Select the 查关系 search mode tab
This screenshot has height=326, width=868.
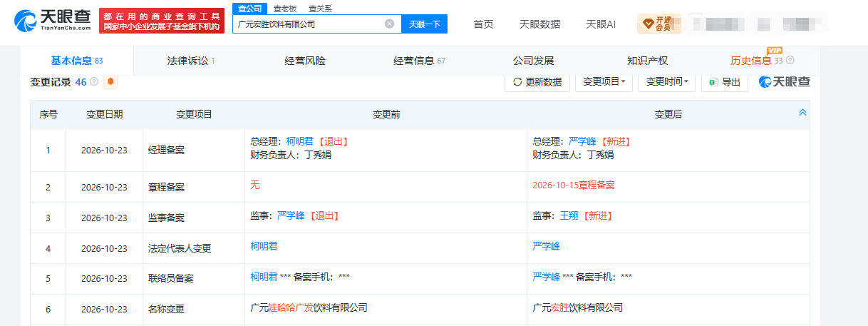[320, 9]
